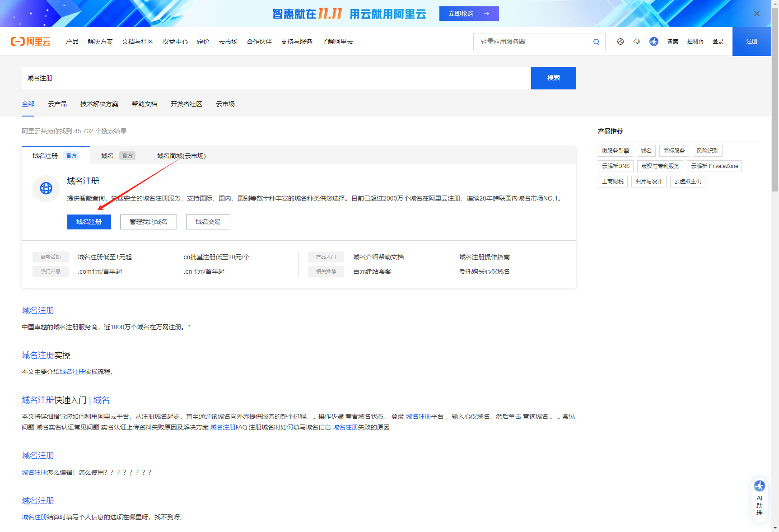Click 风险识别 recommendation tag
The image size is (779, 532).
point(708,151)
